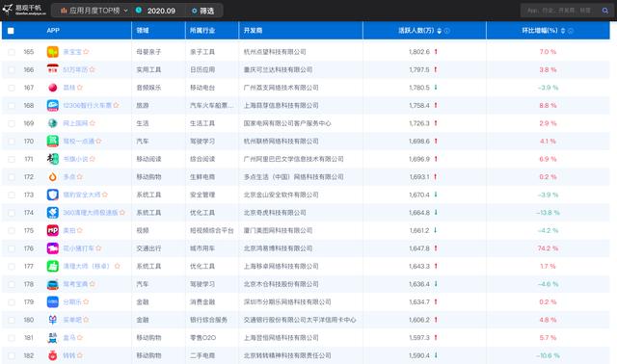Click the 360 cleaner app icon in row 174
617x364 pixels.
(53, 213)
